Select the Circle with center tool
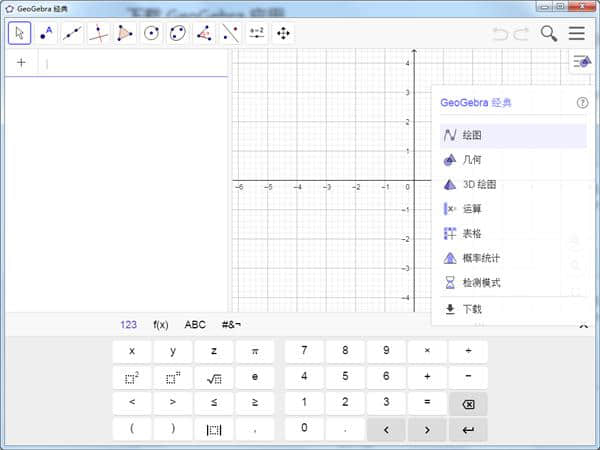The width and height of the screenshot is (600, 450). [x=151, y=33]
